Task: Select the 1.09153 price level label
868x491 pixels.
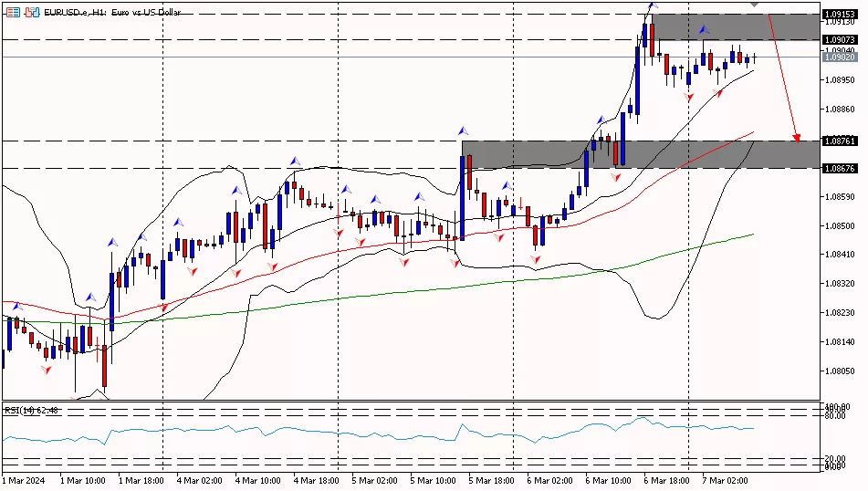Action: tap(840, 14)
